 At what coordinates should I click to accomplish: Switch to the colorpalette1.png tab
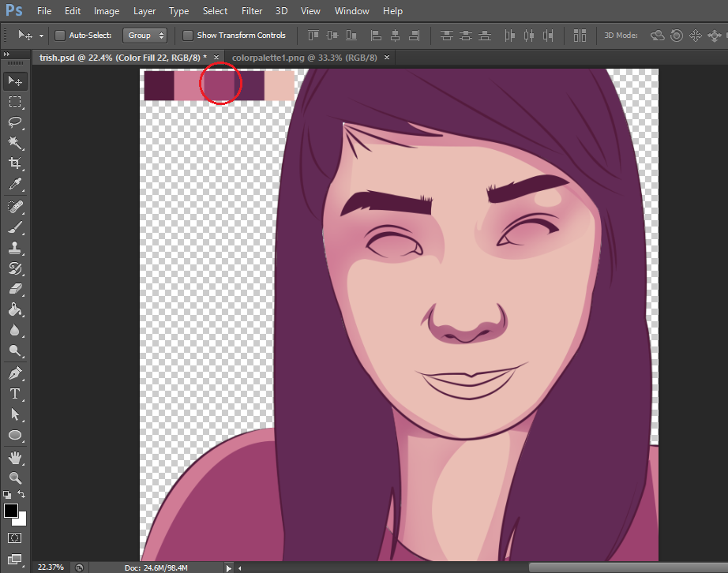[x=304, y=58]
